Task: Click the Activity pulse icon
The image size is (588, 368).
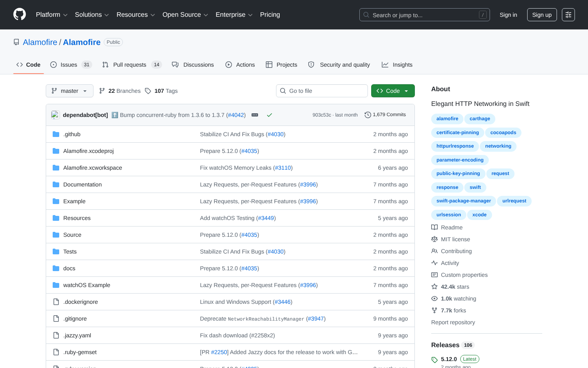Action: click(434, 263)
